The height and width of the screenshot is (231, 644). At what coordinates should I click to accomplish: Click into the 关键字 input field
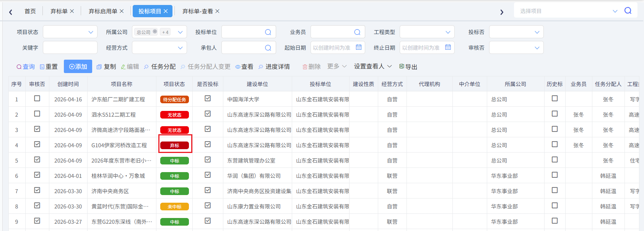pyautogui.click(x=70, y=48)
